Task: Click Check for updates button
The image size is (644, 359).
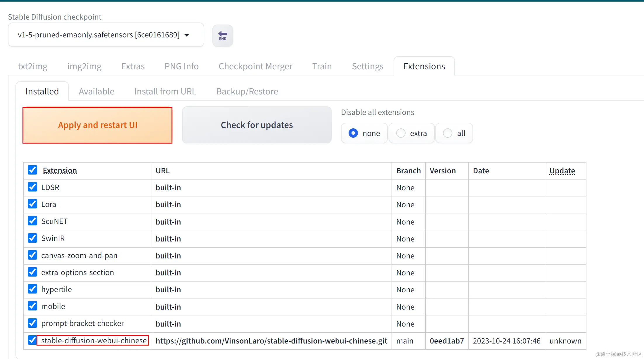Action: coord(257,125)
